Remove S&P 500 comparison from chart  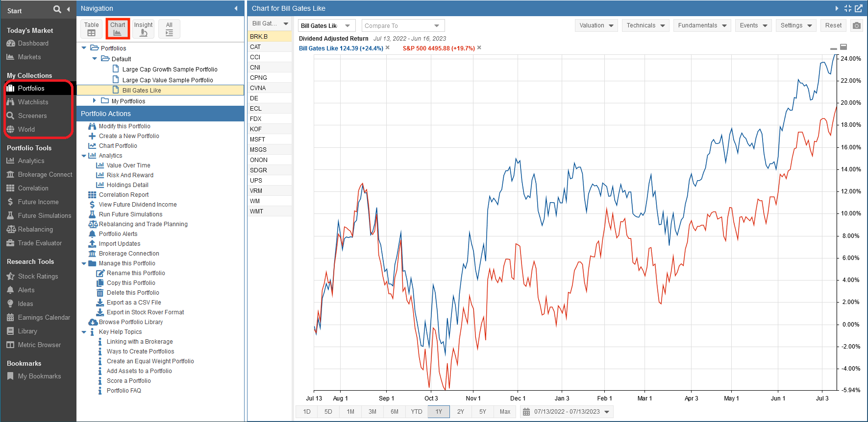(479, 47)
